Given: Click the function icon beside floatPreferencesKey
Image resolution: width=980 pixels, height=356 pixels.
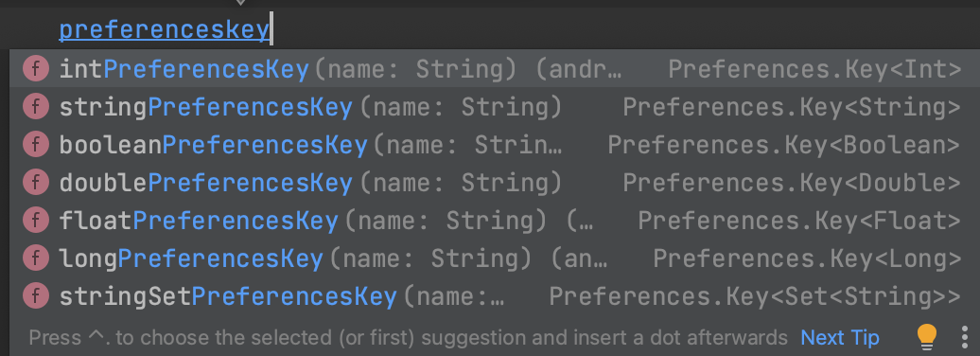Looking at the screenshot, I should click(x=36, y=221).
